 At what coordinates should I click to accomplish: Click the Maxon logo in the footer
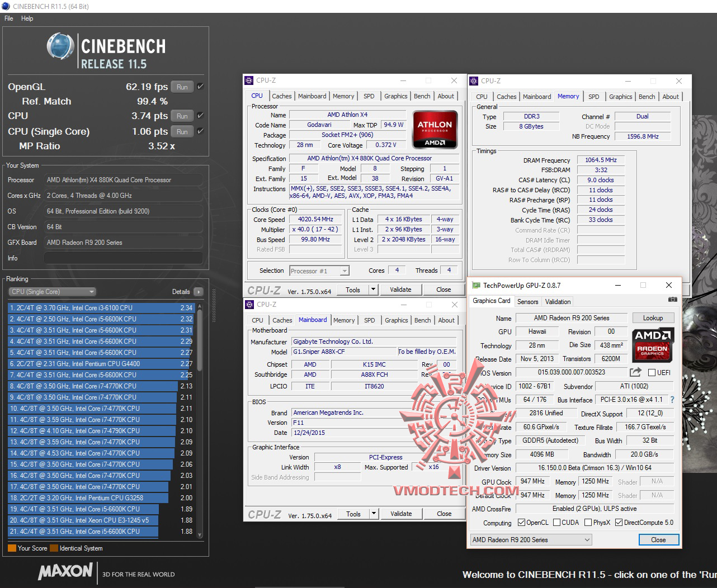click(x=65, y=571)
